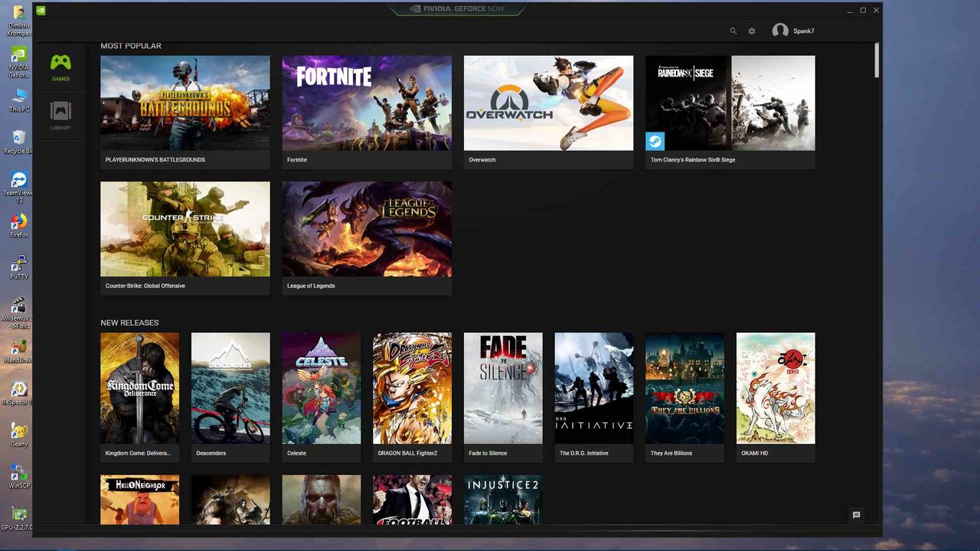Select DRAGON BALL FighterZ cover
Image resolution: width=980 pixels, height=551 pixels.
(x=412, y=388)
